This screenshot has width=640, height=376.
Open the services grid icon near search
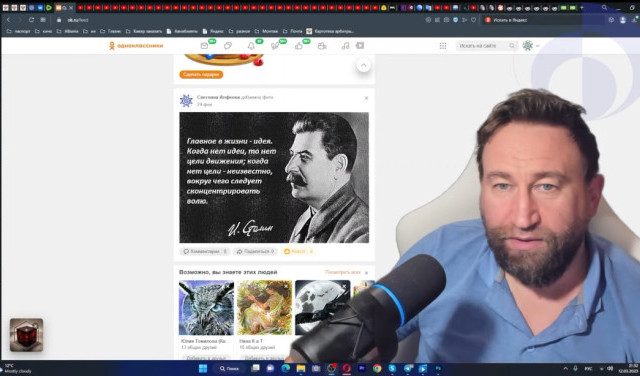[443, 46]
